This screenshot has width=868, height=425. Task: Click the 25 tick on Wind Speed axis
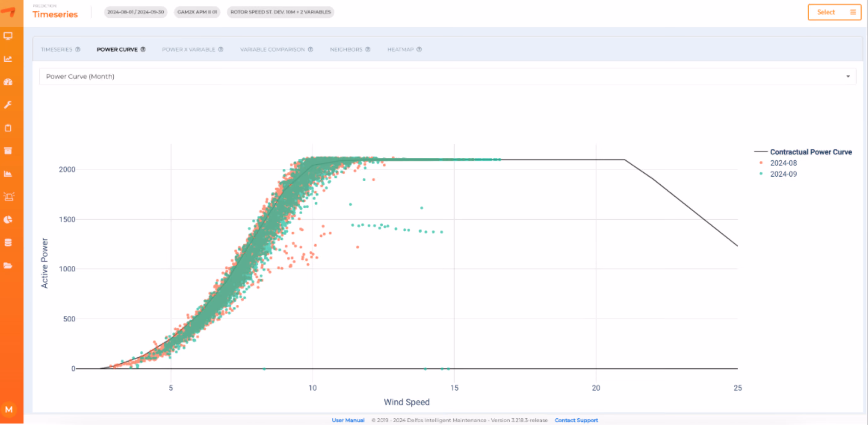tap(738, 388)
